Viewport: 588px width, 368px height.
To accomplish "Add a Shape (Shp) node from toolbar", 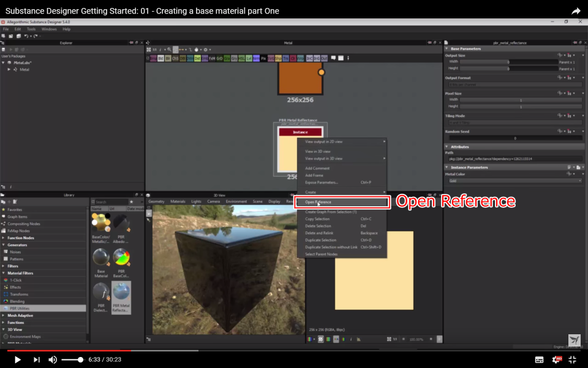I will coord(278,58).
